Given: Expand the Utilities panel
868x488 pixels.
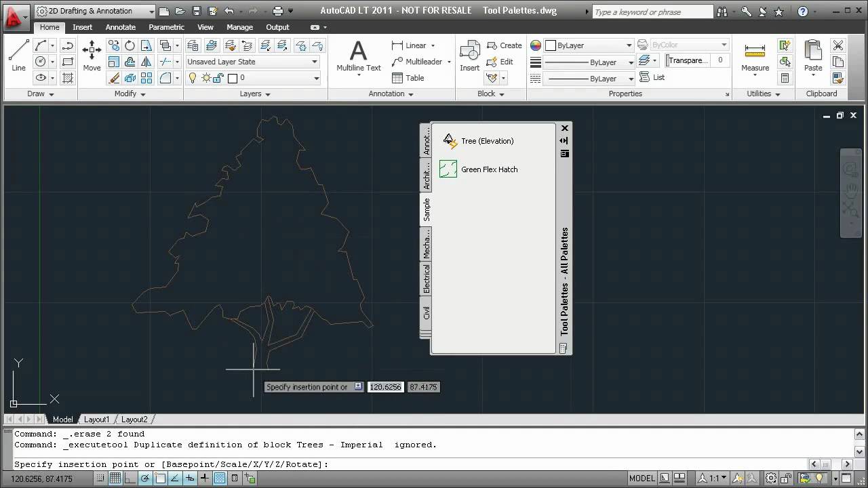Looking at the screenshot, I should coord(763,94).
